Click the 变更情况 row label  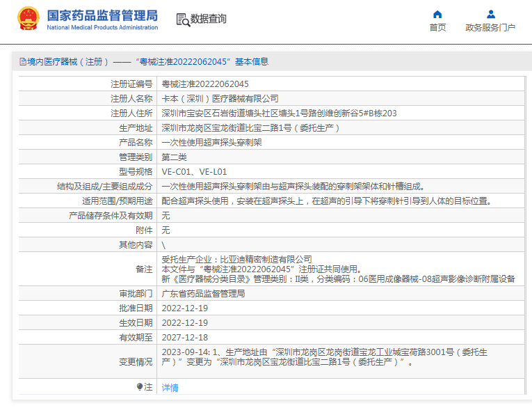[136, 362]
